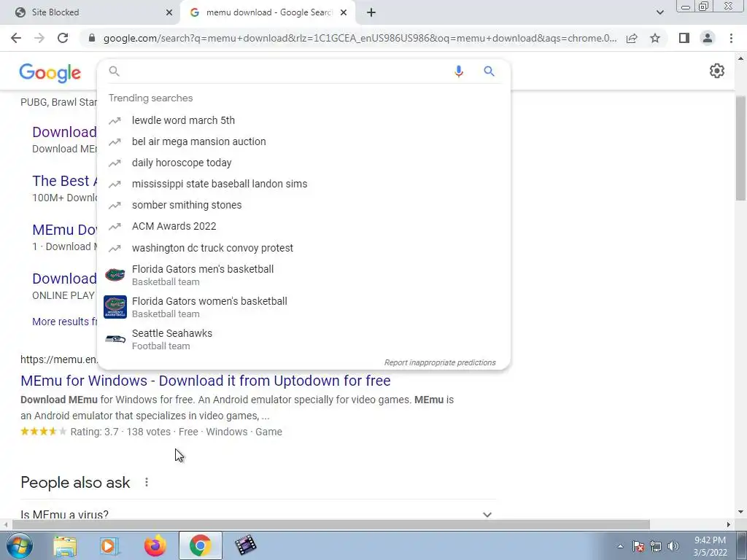Open volume control speaker icon

673,546
